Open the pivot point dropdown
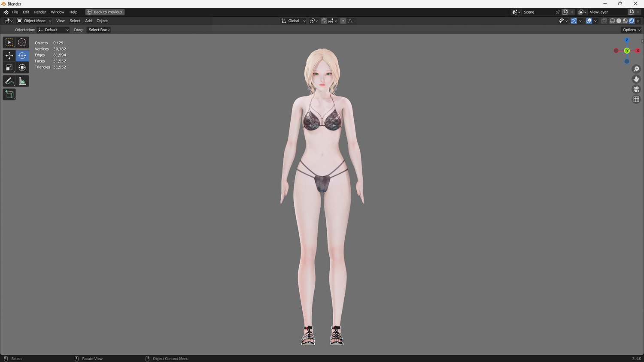Viewport: 644px width, 362px height. pos(314,21)
